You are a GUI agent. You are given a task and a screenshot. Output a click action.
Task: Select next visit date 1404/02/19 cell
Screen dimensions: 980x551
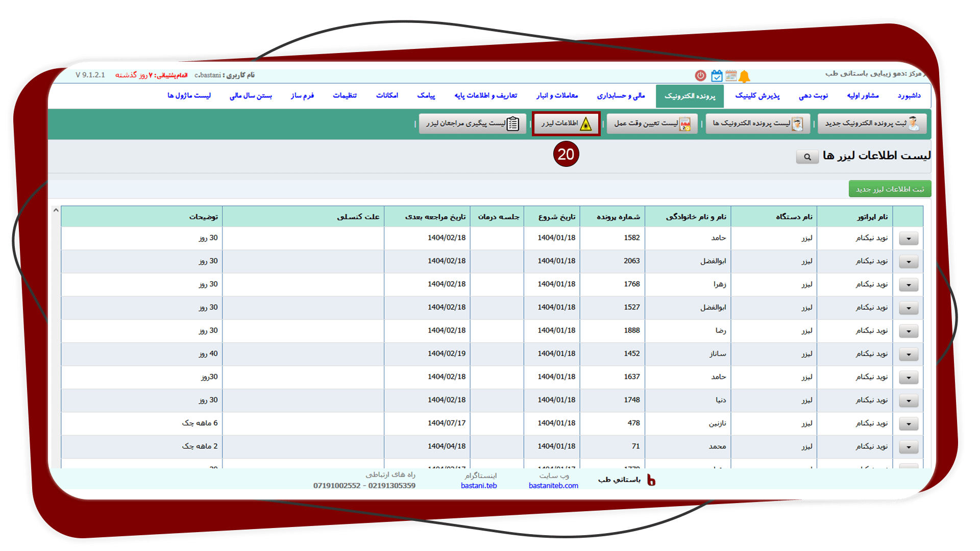[x=427, y=354]
